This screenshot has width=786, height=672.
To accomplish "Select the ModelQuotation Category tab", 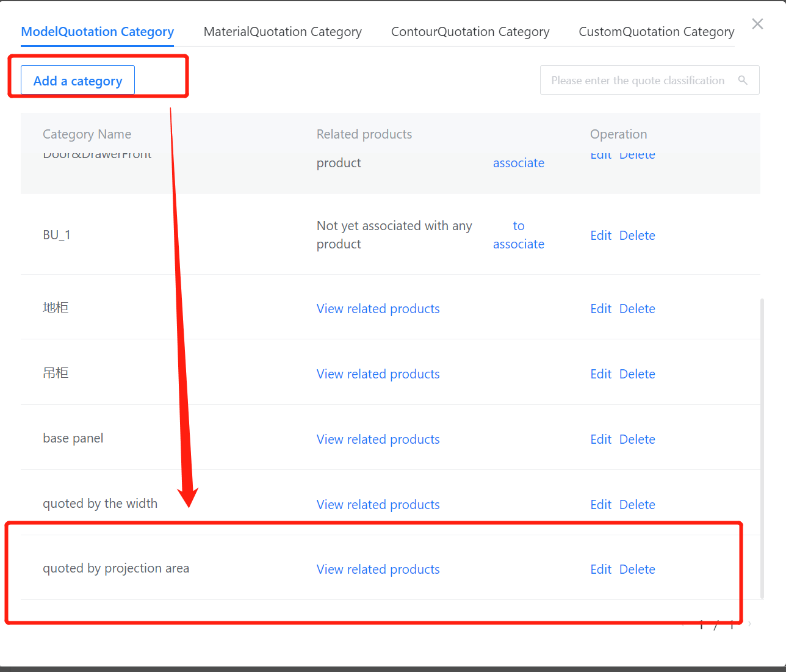I will click(x=98, y=32).
